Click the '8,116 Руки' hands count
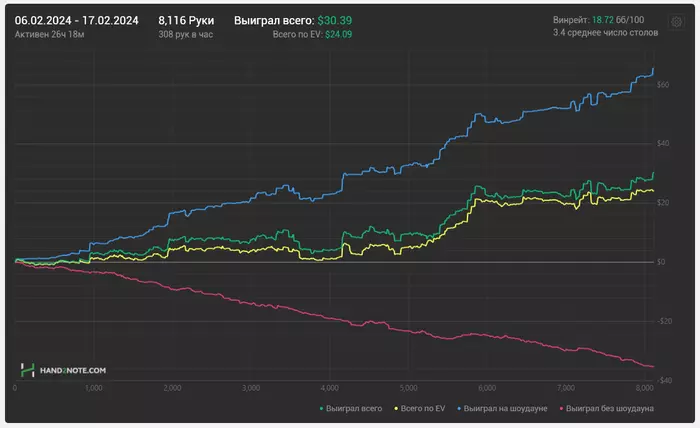Image resolution: width=700 pixels, height=428 pixels. pos(187,20)
